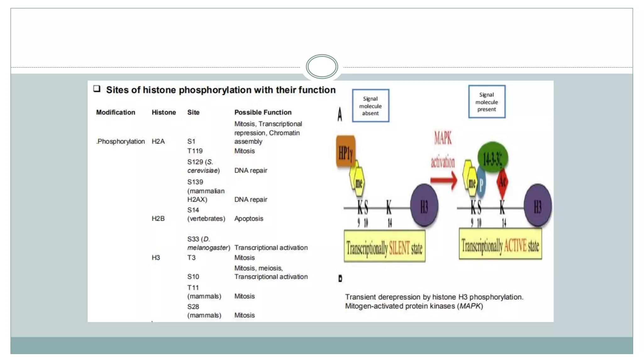Click the orange HP1γ protein icon

pyautogui.click(x=345, y=151)
